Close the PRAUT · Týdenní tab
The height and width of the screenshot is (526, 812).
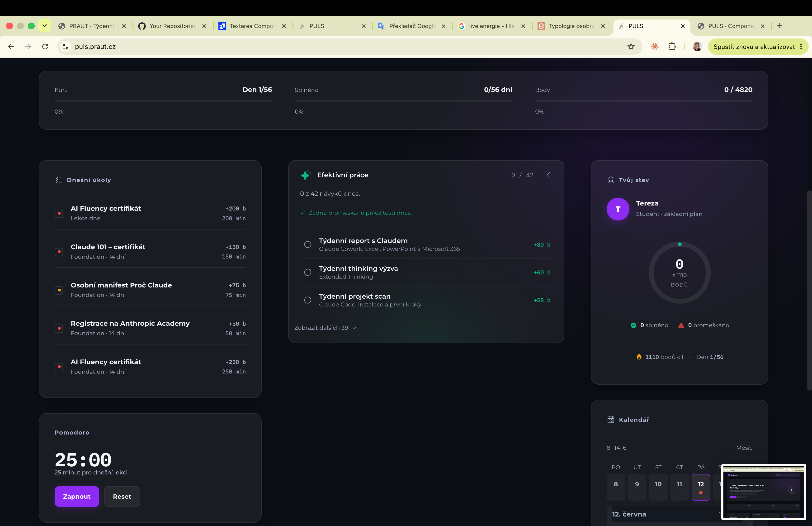(x=124, y=26)
